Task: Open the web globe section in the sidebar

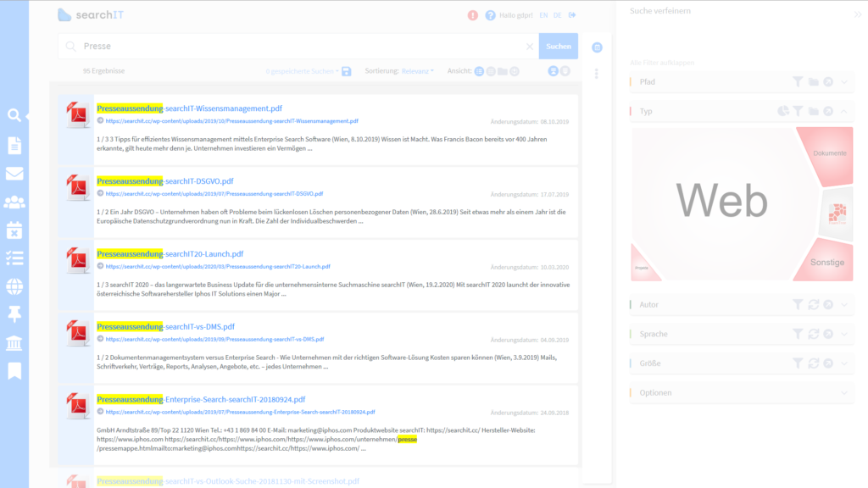Action: [x=14, y=286]
